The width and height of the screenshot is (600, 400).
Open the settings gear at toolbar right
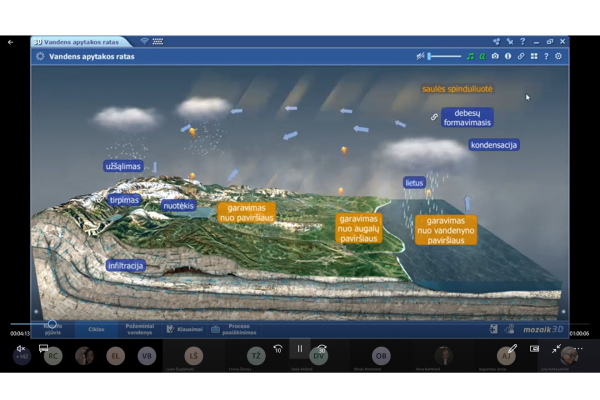[x=559, y=56]
